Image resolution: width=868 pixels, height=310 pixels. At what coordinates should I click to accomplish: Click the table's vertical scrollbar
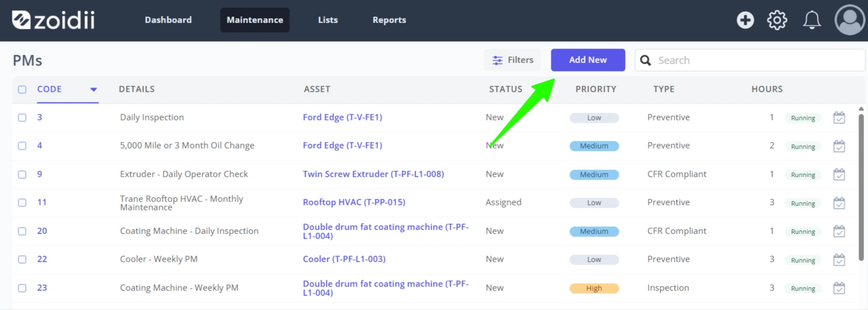[861, 187]
